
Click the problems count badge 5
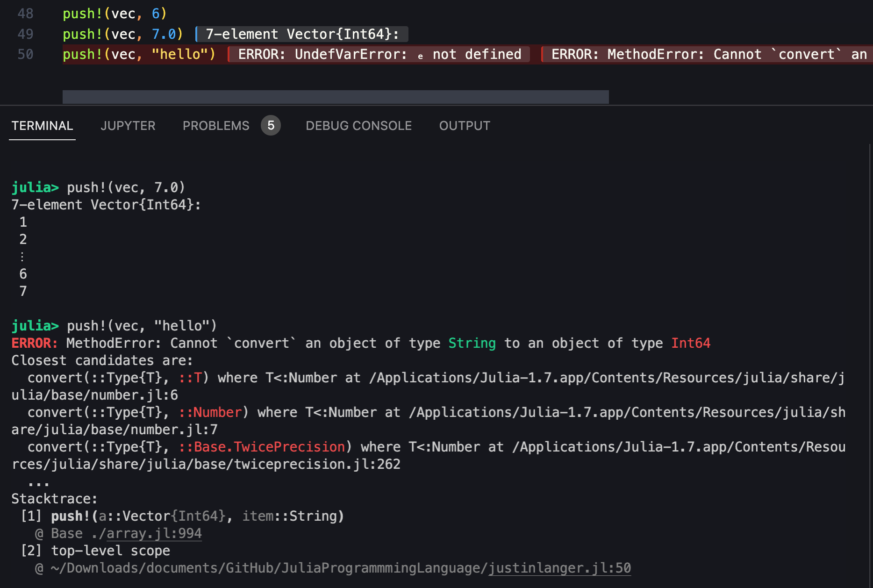[x=271, y=125]
